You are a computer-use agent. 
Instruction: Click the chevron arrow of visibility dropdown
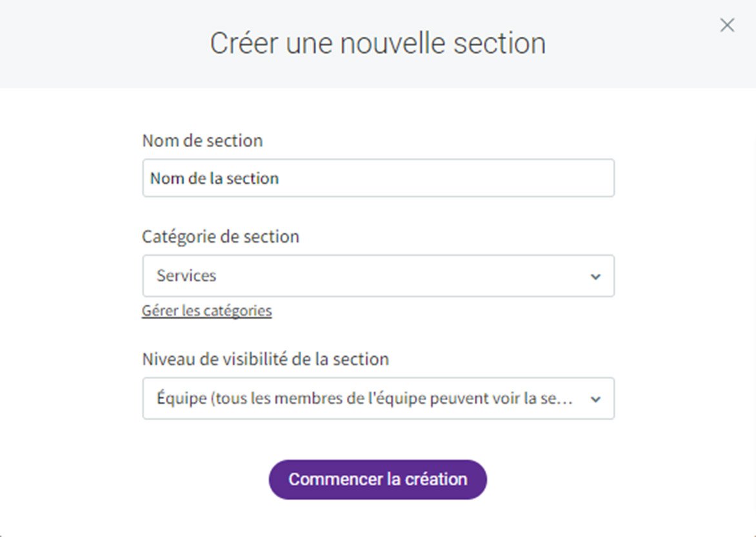(x=595, y=400)
